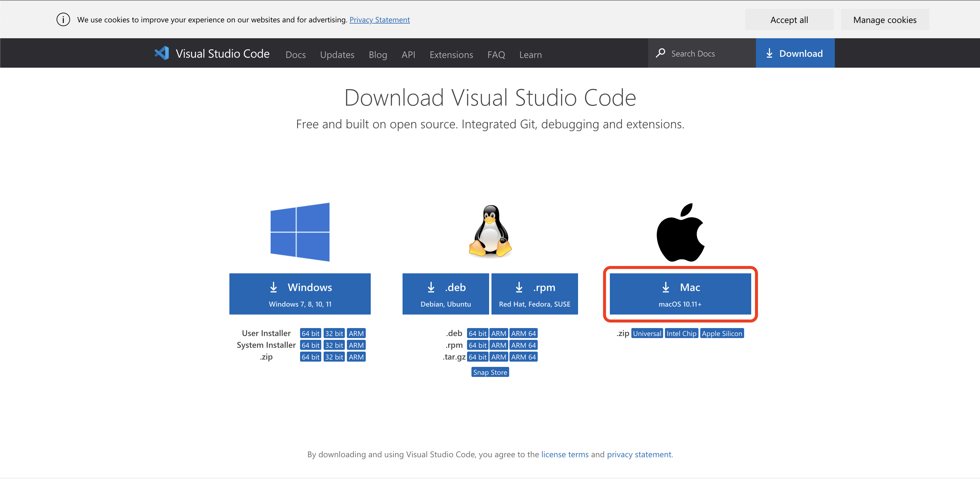Open the Docs navigation link

click(x=296, y=55)
